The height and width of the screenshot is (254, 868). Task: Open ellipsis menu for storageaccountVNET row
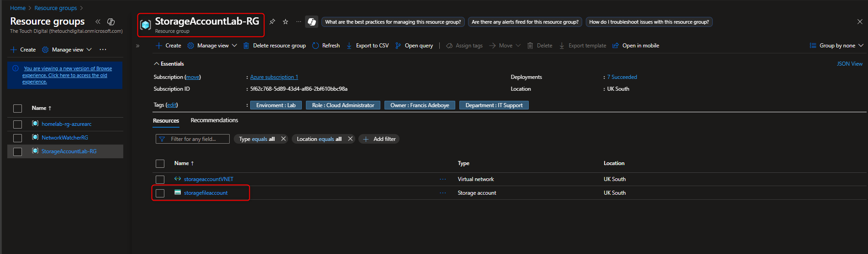coord(442,179)
